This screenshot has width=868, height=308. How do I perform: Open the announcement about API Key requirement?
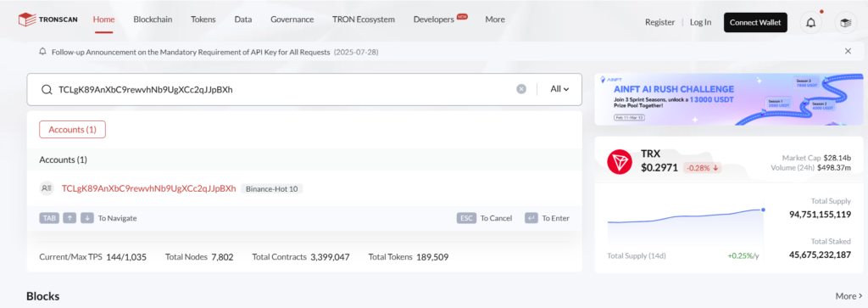[x=214, y=52]
